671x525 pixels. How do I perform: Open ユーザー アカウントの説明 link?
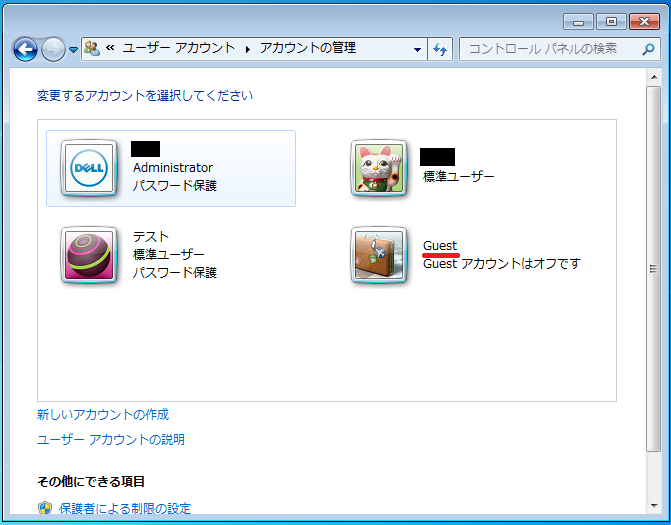pos(111,439)
